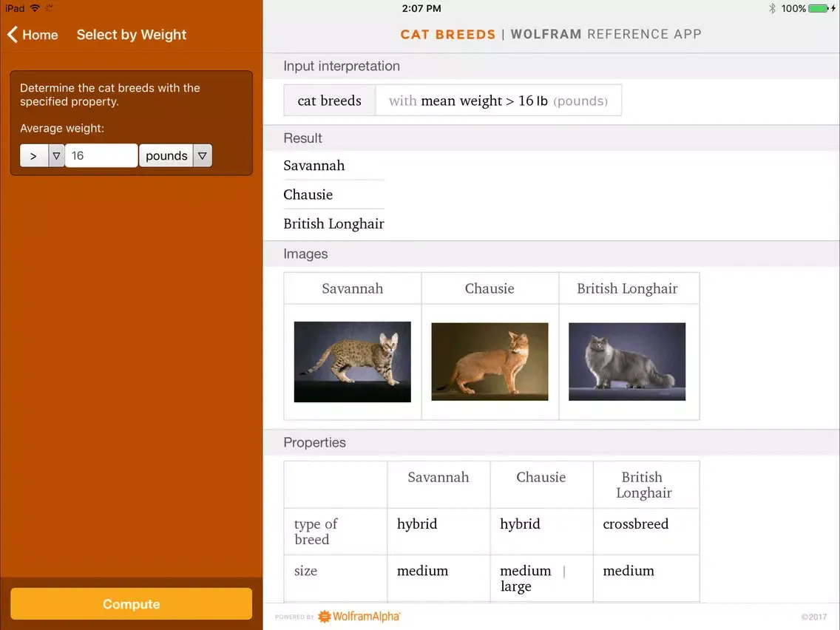Open the comparison operator dropdown arrow
The width and height of the screenshot is (840, 630).
pyautogui.click(x=56, y=156)
